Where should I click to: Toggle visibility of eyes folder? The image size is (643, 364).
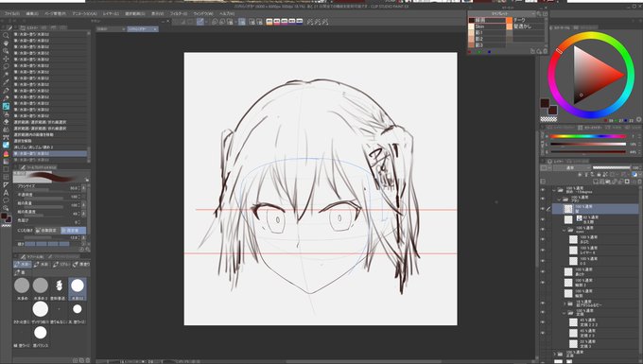coord(543,230)
